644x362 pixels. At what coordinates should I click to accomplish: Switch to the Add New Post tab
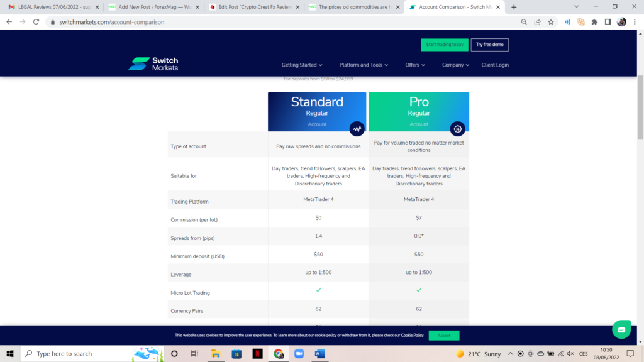(153, 7)
